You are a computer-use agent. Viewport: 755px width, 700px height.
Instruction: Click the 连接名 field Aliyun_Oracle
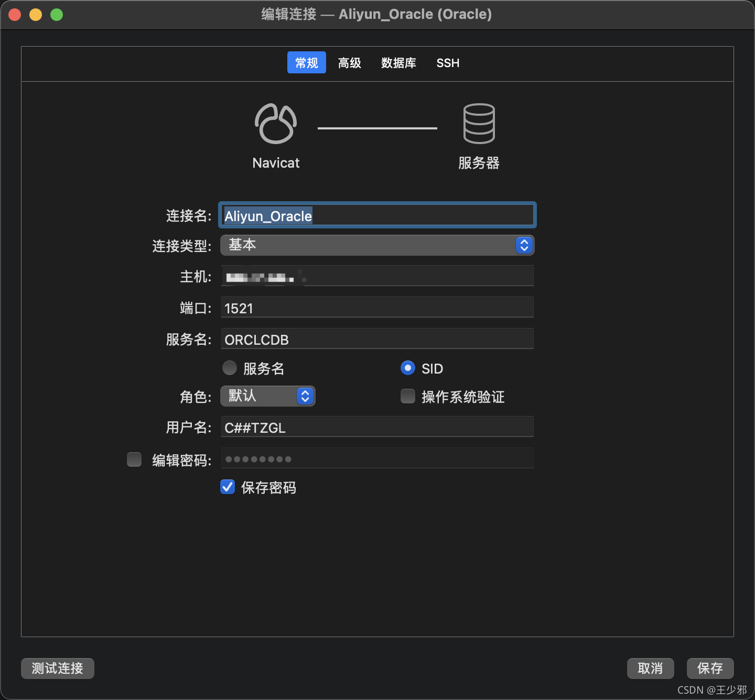(x=377, y=215)
